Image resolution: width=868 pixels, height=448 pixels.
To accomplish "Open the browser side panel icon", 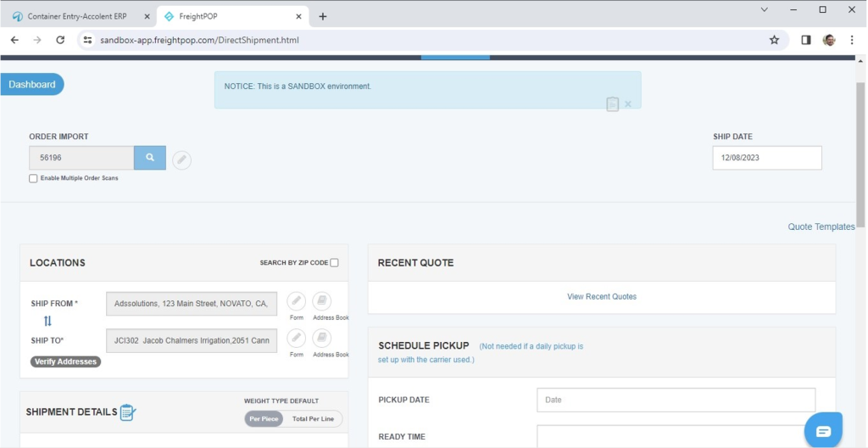I will 806,40.
